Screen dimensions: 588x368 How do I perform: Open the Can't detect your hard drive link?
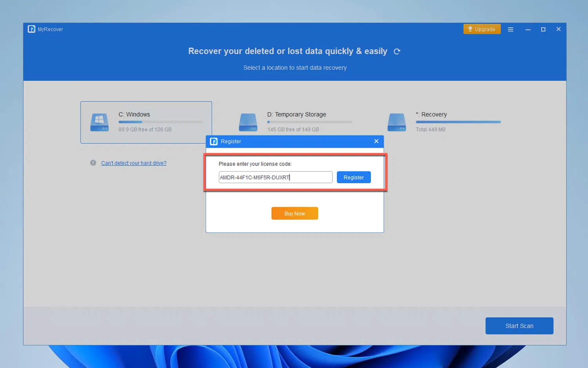point(134,163)
